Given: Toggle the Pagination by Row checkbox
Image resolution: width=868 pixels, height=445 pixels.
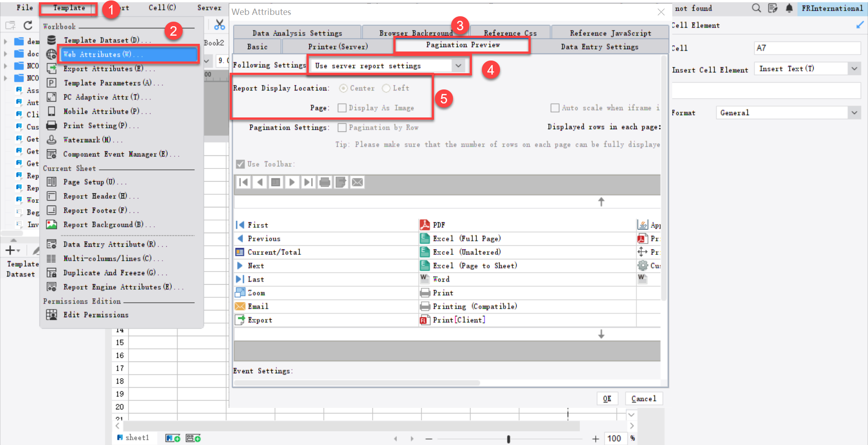Looking at the screenshot, I should [342, 127].
